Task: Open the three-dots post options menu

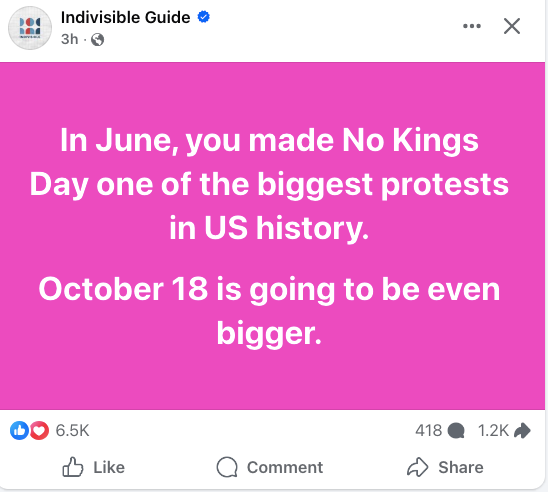Action: pos(472,26)
